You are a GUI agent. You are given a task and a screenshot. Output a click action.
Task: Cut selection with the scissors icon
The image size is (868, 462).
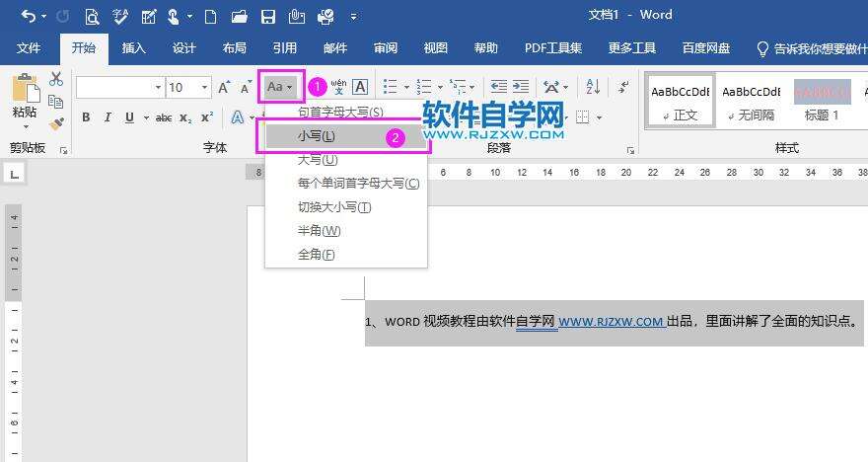tap(56, 79)
